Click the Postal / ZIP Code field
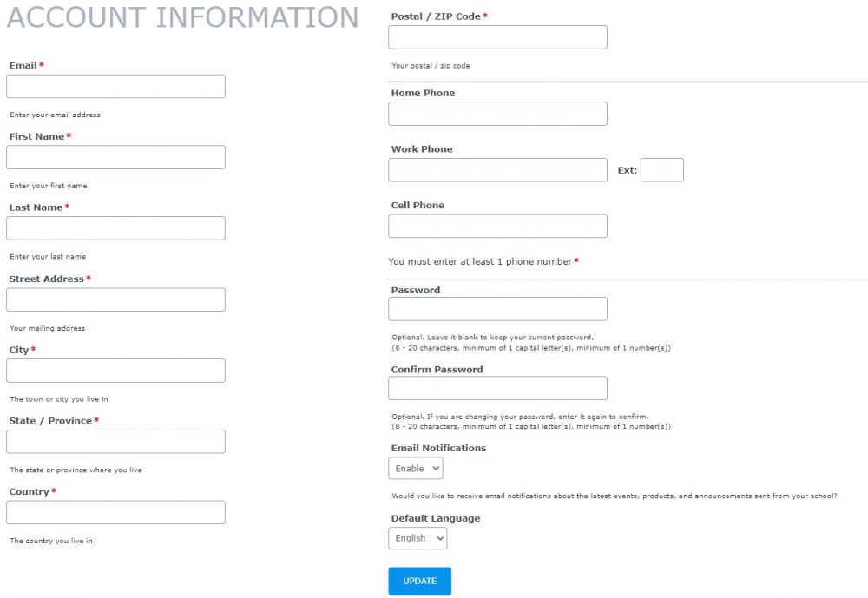Screen dimensions: 868x598 tap(496, 36)
